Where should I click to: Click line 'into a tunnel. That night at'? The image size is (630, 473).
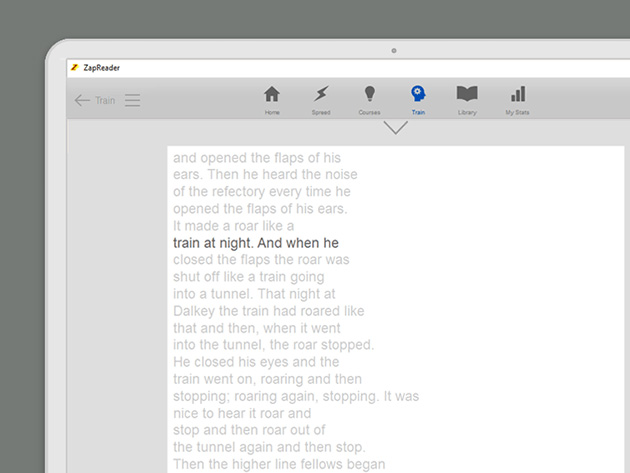pyautogui.click(x=254, y=294)
